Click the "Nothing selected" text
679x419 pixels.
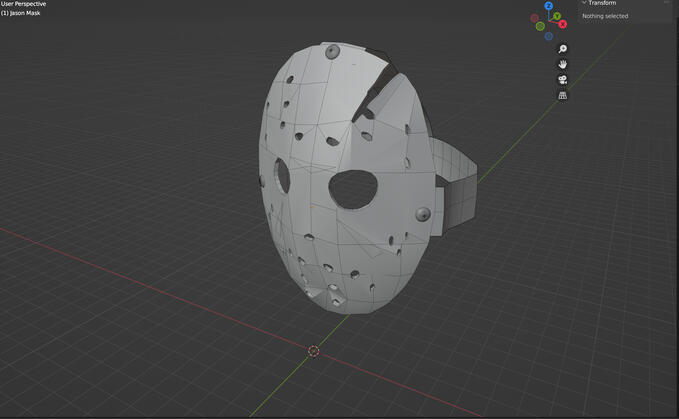coord(606,16)
